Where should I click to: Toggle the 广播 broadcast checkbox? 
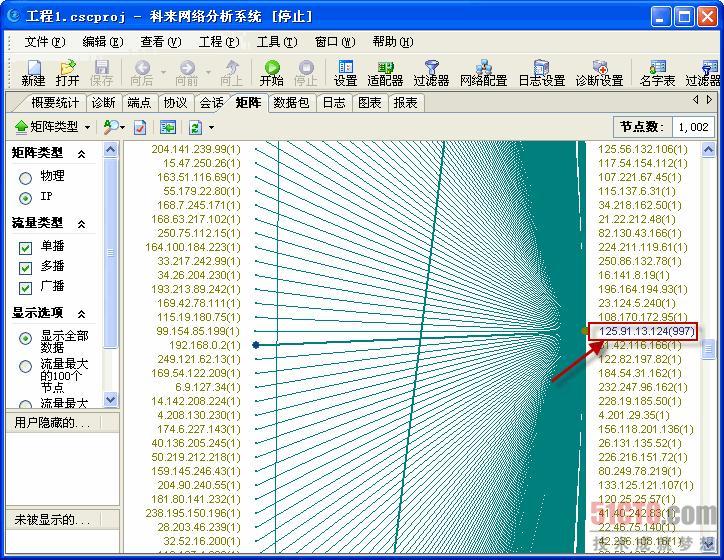tap(25, 288)
